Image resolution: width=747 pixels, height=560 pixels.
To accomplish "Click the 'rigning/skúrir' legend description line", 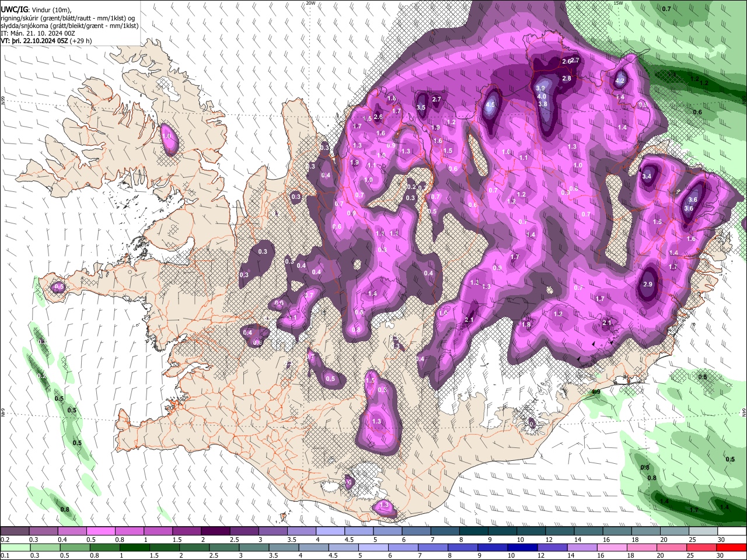I will pos(69,18).
